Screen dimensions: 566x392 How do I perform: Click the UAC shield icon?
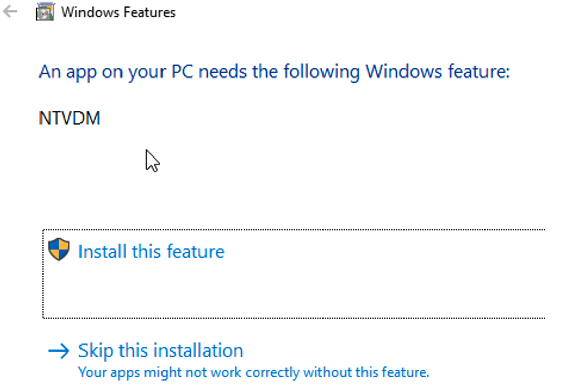pyautogui.click(x=59, y=249)
